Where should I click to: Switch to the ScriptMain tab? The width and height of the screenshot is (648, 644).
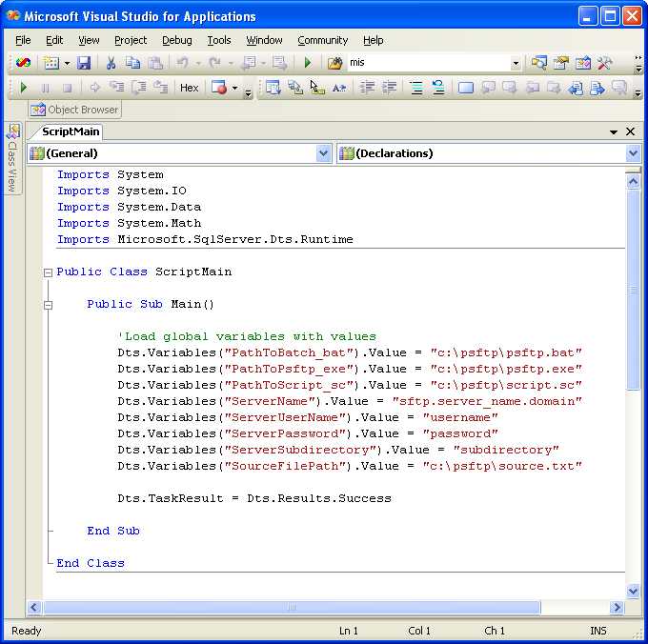(71, 131)
